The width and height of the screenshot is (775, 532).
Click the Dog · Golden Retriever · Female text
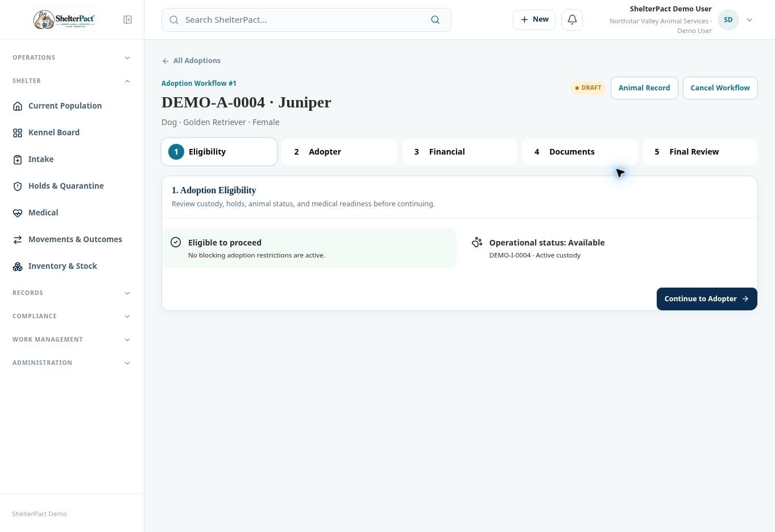click(221, 122)
